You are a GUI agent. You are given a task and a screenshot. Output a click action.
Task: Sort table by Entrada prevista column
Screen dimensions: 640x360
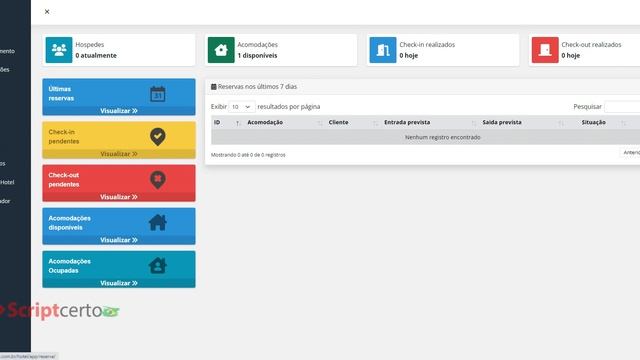pos(429,122)
